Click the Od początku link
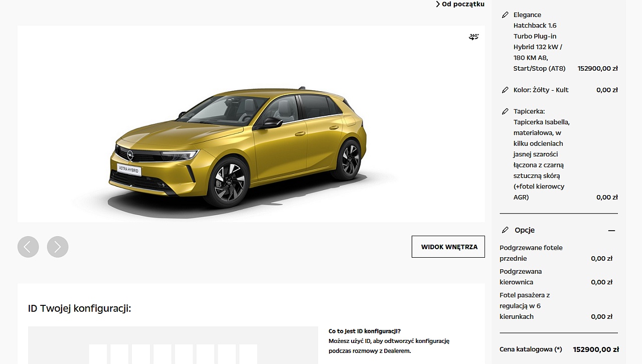The height and width of the screenshot is (364, 642). 460,4
